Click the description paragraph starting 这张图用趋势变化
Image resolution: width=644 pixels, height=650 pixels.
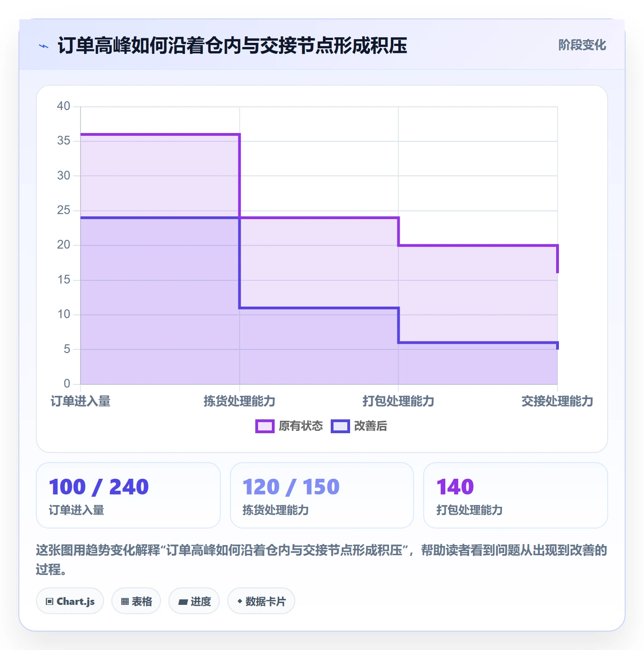point(322,560)
